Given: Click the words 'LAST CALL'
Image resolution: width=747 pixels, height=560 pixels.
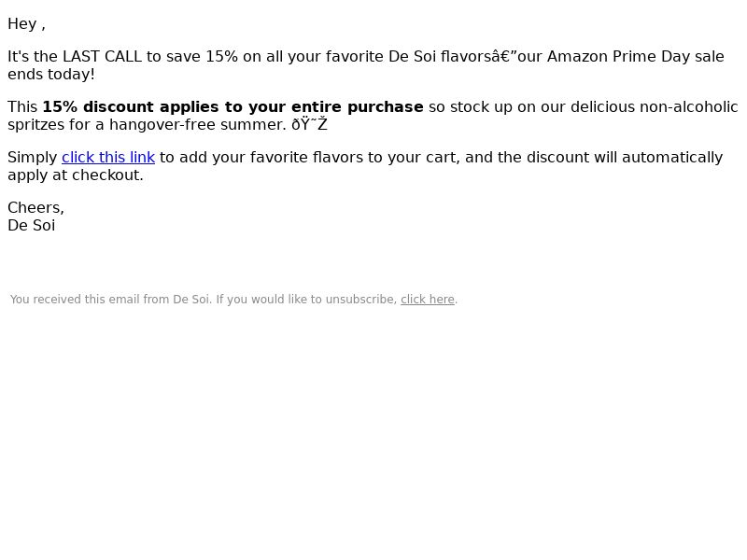Looking at the screenshot, I should tap(102, 56).
